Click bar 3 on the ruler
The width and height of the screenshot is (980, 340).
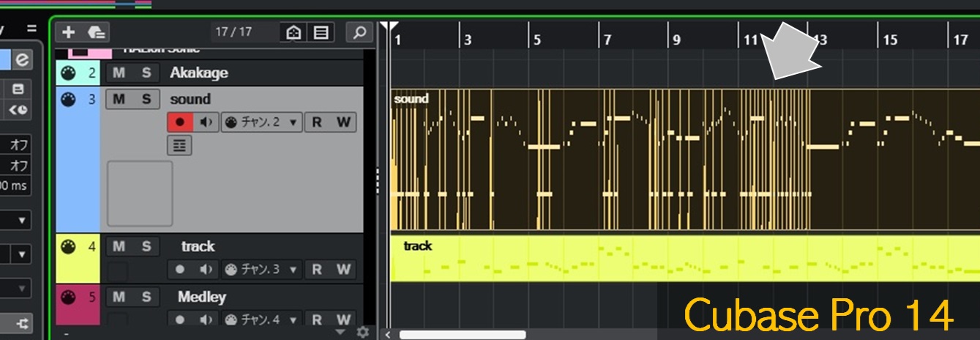[468, 40]
